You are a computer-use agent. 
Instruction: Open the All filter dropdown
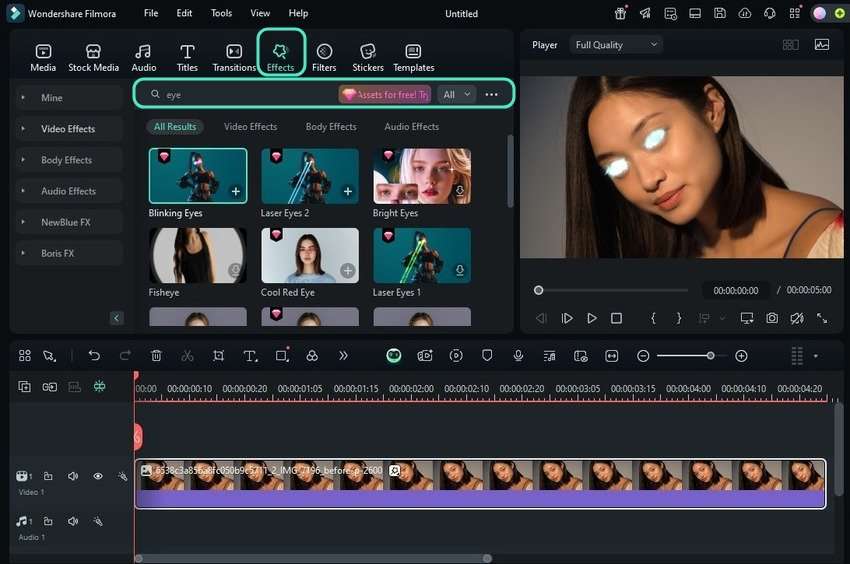pos(457,94)
